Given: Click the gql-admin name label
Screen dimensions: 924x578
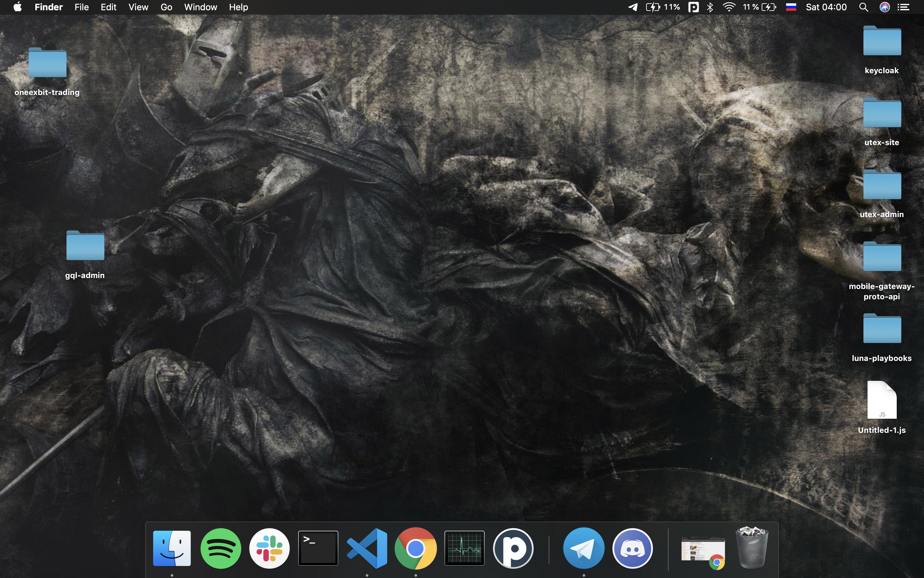Looking at the screenshot, I should point(85,275).
